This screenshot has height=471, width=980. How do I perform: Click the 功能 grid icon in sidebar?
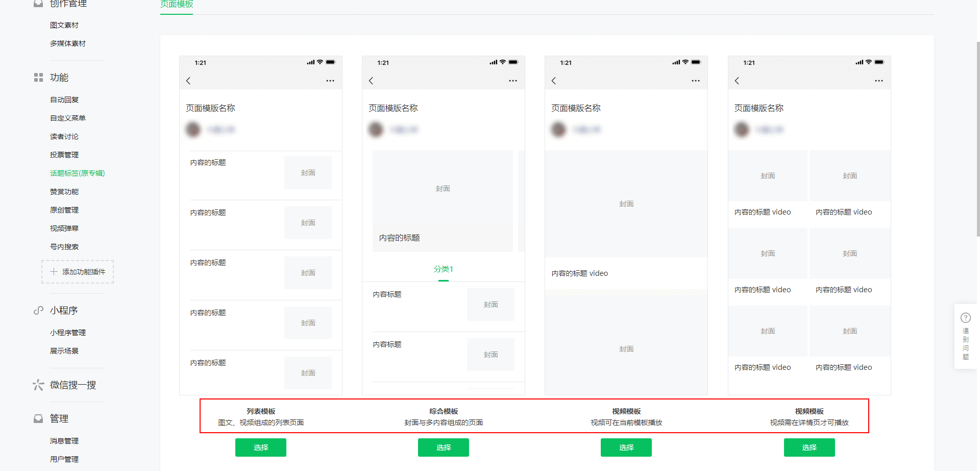tap(38, 77)
